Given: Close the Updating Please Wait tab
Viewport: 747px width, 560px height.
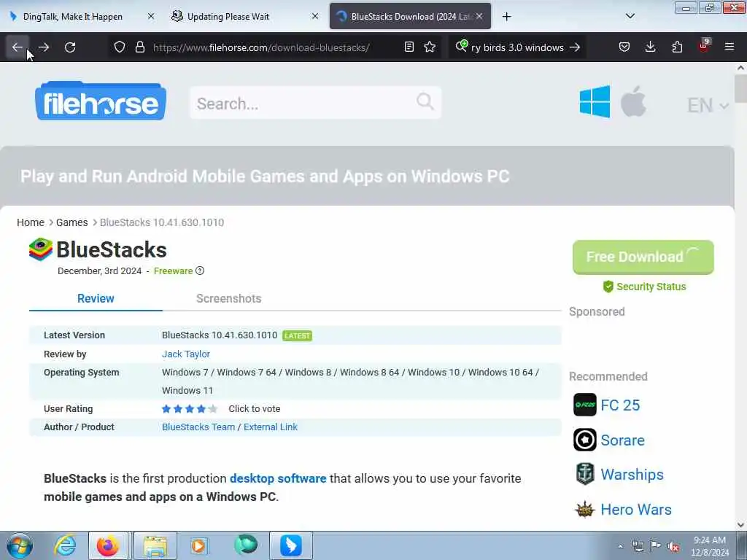Looking at the screenshot, I should (x=315, y=16).
